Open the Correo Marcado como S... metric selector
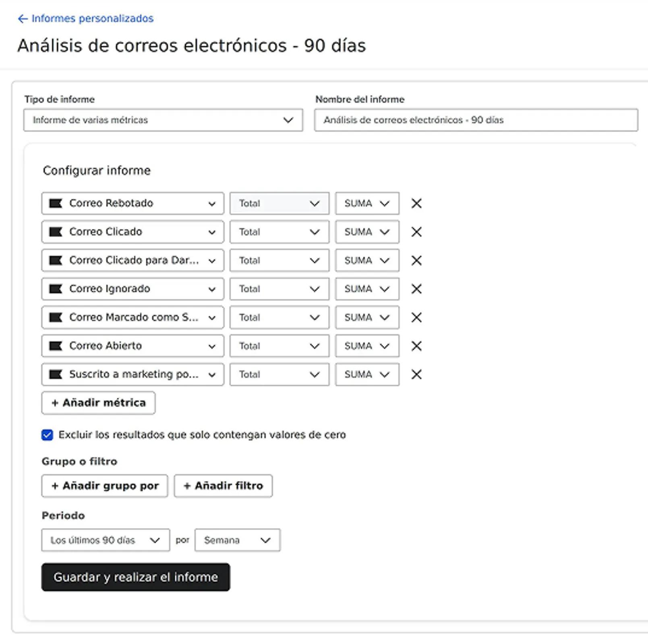This screenshot has height=644, width=648. [x=132, y=317]
